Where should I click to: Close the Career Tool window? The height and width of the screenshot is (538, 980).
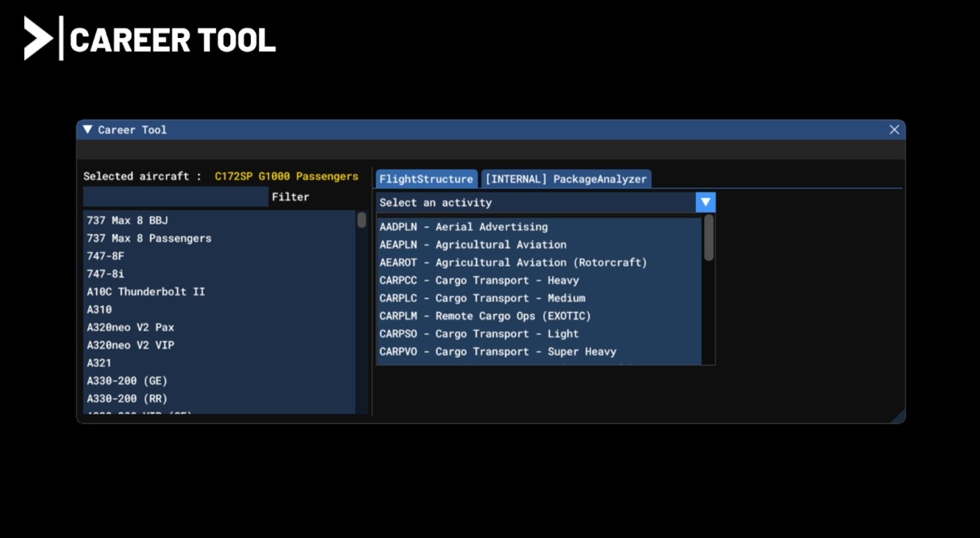(894, 130)
